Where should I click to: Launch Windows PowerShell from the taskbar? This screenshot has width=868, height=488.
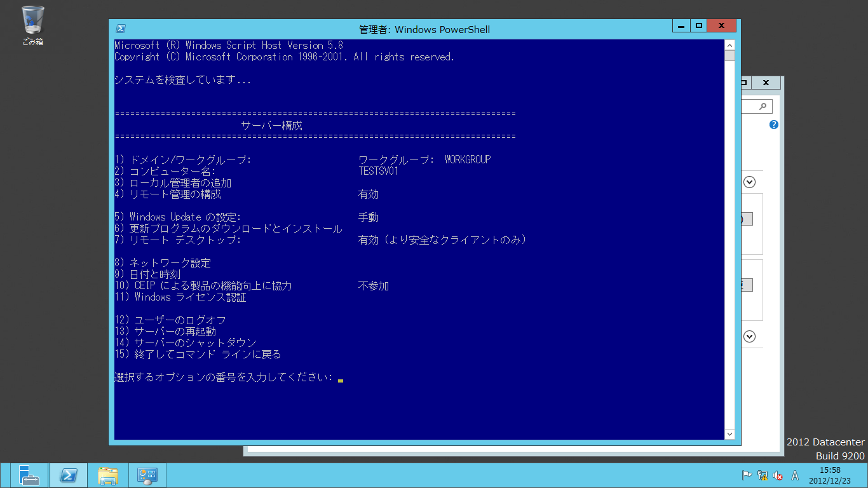coord(68,475)
